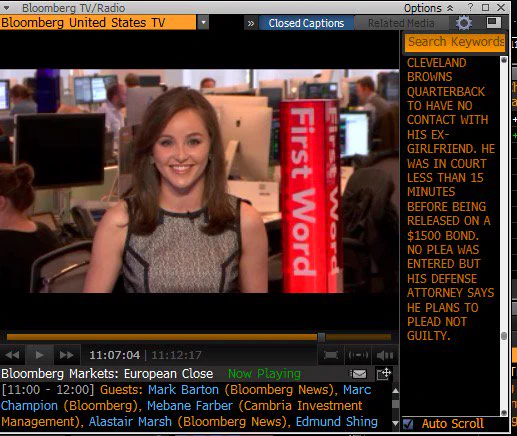
Task: Click the video playback thumbnail
Action: pos(199,181)
